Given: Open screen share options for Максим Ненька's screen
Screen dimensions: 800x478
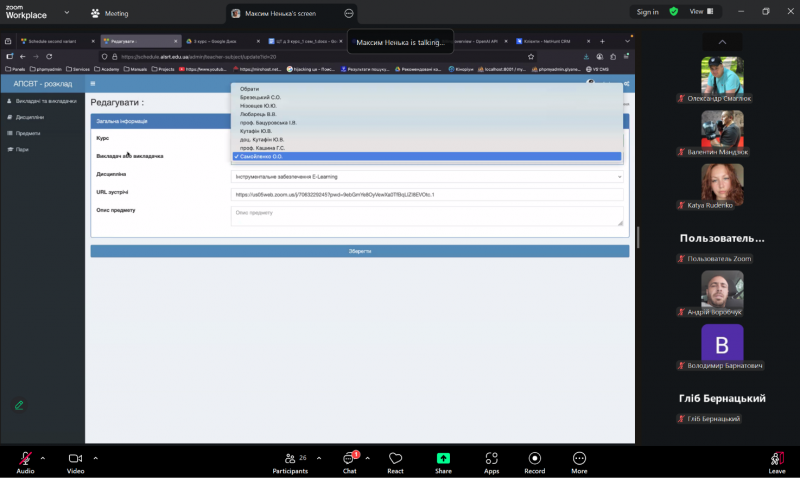Looking at the screenshot, I should [349, 14].
